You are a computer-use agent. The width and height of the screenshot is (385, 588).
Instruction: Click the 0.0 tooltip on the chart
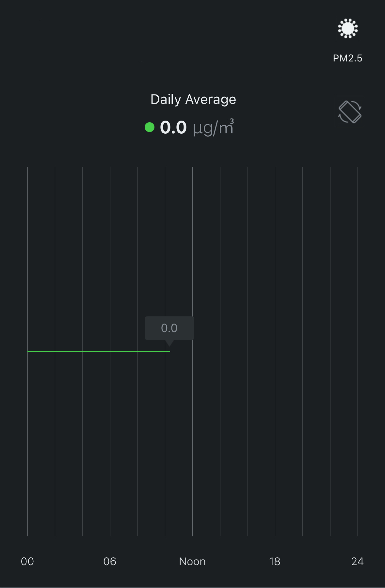pyautogui.click(x=169, y=328)
